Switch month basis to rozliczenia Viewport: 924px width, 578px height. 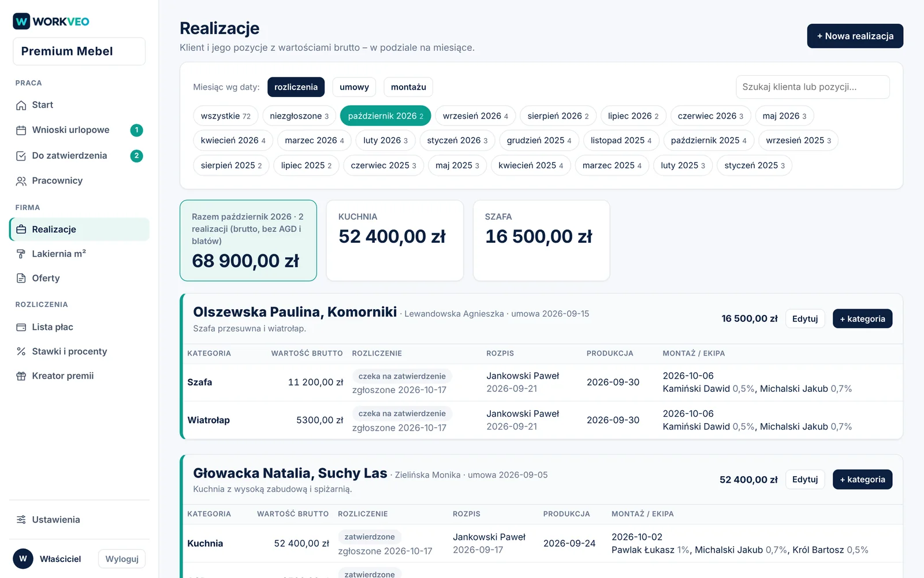pyautogui.click(x=296, y=87)
